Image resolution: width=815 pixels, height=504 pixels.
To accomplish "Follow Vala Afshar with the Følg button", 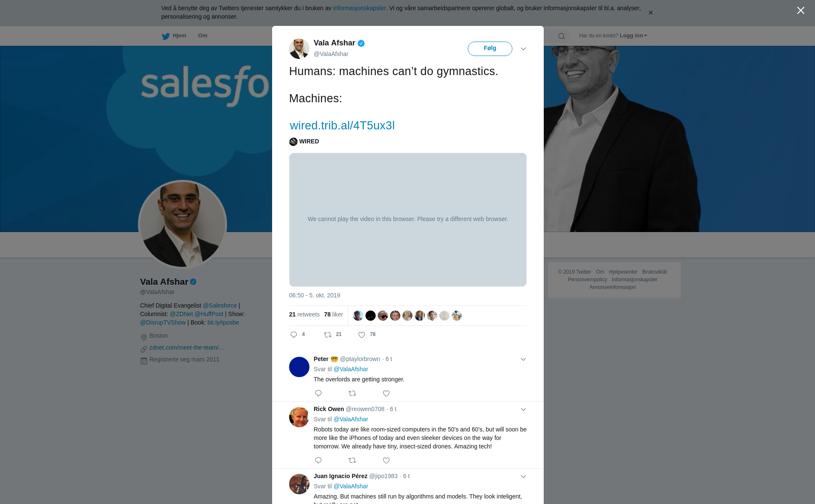I will 490,49.
